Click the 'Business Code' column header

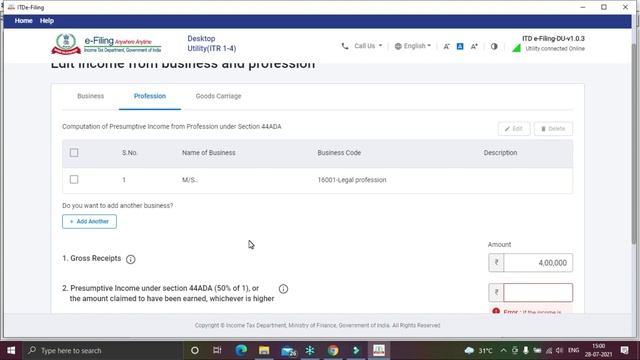(x=339, y=153)
